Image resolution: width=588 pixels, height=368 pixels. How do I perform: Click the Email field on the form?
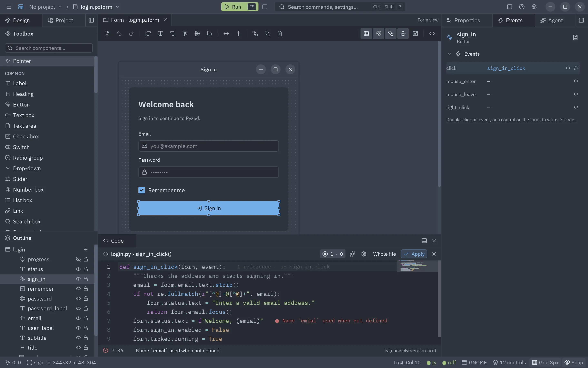[208, 146]
